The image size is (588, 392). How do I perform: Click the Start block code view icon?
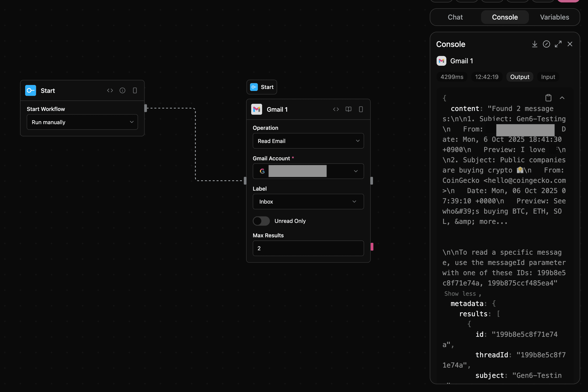[110, 90]
